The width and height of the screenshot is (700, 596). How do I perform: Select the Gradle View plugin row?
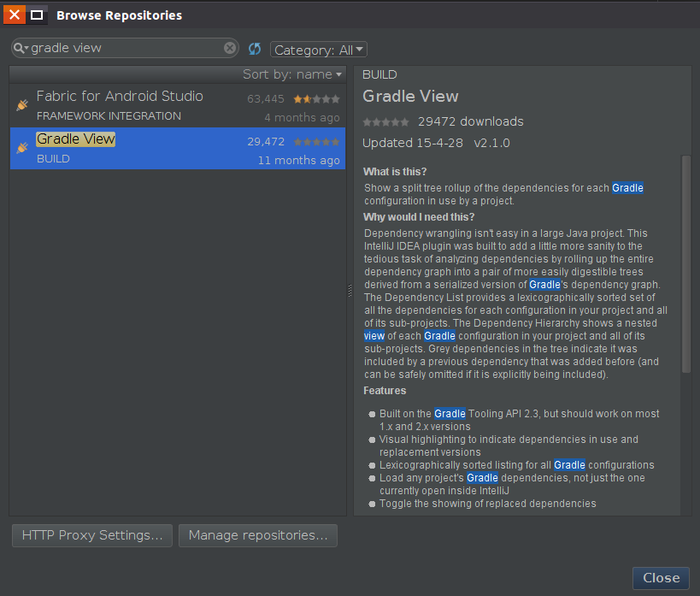click(x=178, y=148)
